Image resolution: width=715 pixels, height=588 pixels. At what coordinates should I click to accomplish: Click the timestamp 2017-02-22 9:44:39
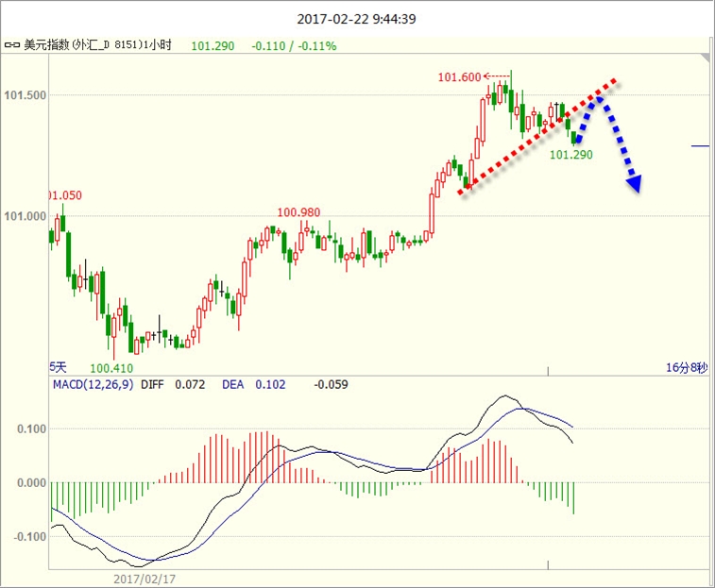[x=357, y=19]
